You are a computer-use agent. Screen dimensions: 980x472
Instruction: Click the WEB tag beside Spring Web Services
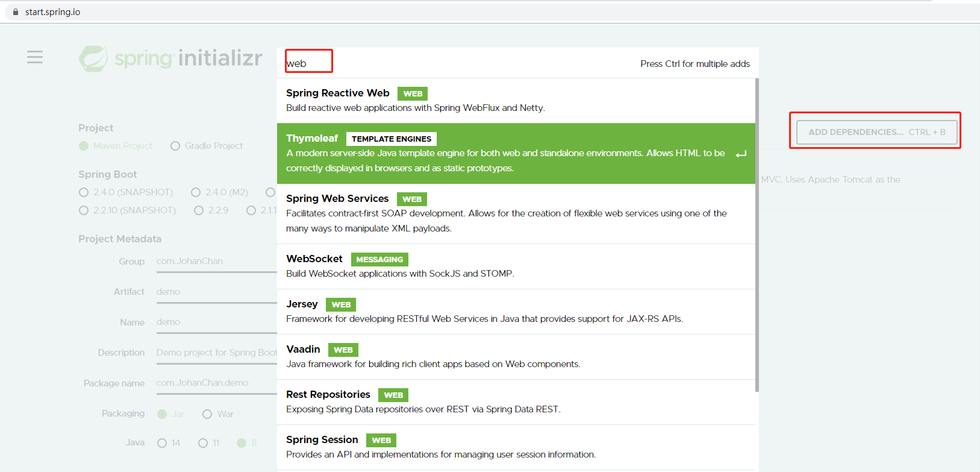[412, 200]
